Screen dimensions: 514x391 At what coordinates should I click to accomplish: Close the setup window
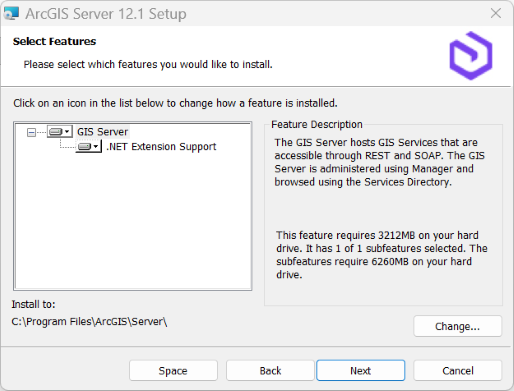[x=496, y=13]
